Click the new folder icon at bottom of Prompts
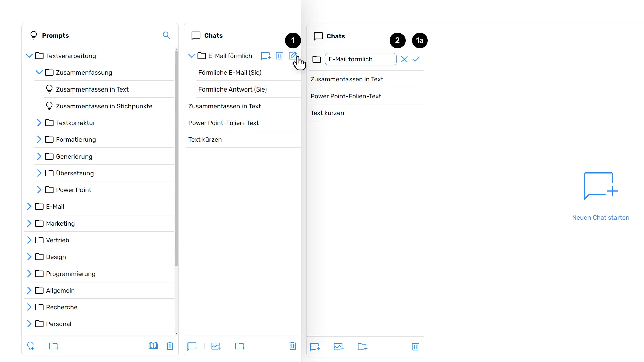Viewport: 644px width, 362px height. pos(54,346)
